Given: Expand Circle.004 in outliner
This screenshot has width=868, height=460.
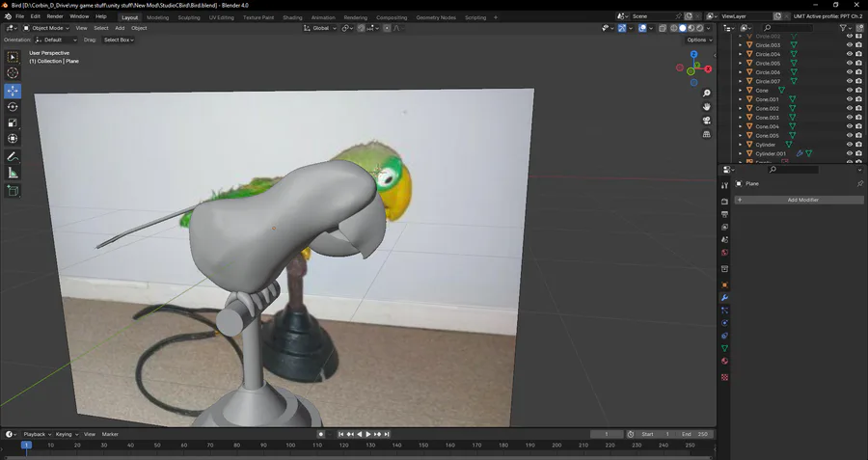Looking at the screenshot, I should pos(741,54).
